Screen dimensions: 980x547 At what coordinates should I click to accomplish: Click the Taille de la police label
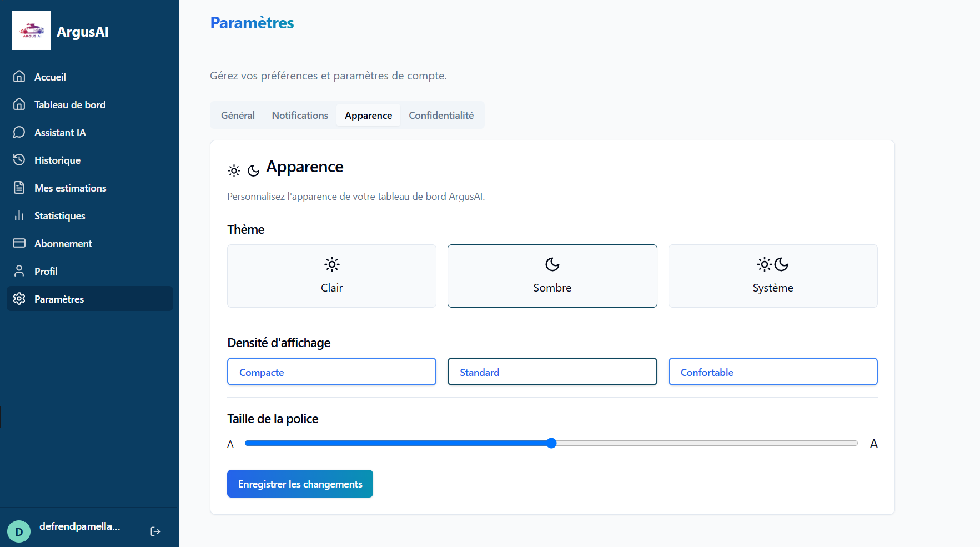tap(273, 419)
